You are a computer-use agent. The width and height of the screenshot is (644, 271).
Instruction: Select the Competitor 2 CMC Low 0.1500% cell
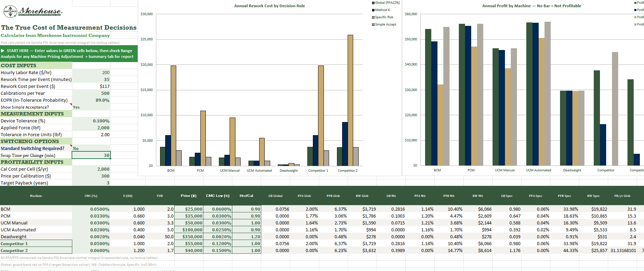click(218, 250)
